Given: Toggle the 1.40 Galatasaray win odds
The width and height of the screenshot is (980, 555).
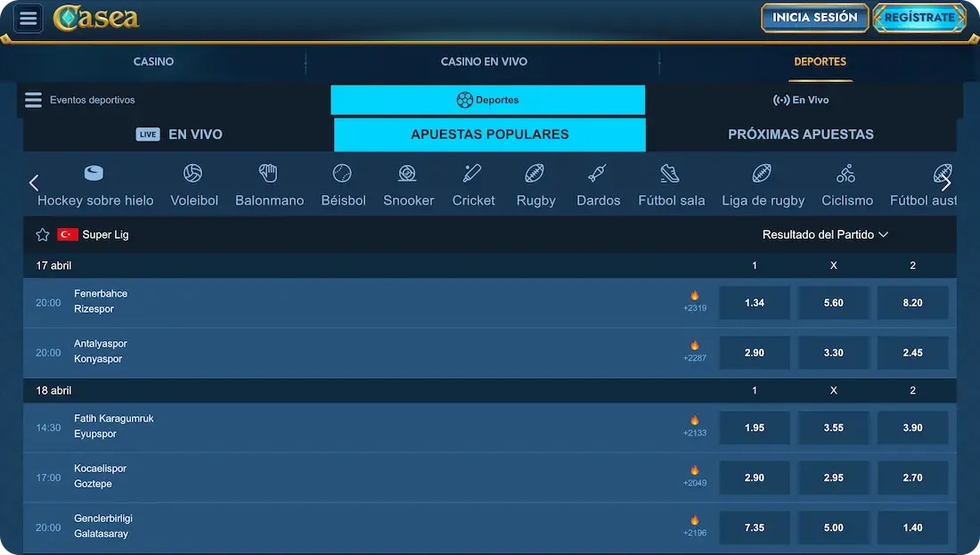Looking at the screenshot, I should (x=912, y=527).
